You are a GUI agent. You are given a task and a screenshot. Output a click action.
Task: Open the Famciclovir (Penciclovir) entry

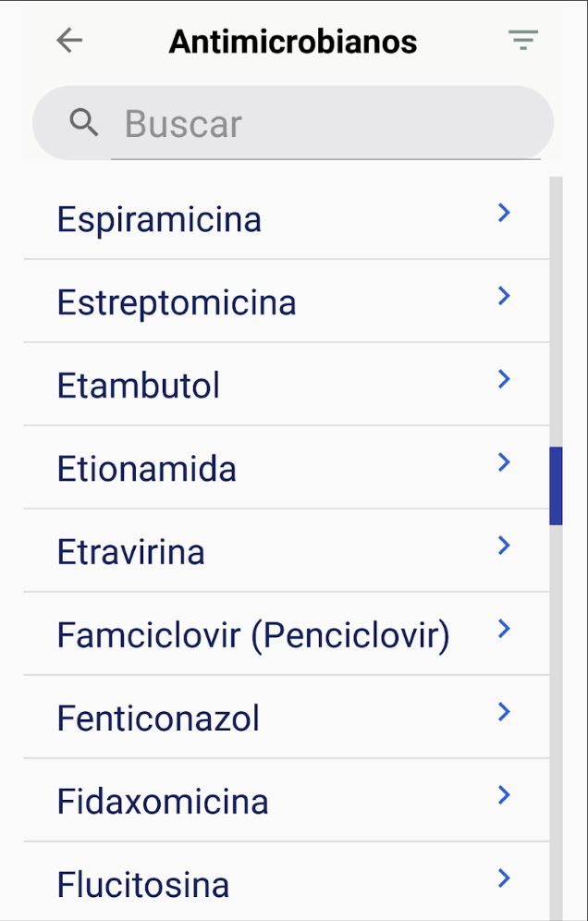253,634
